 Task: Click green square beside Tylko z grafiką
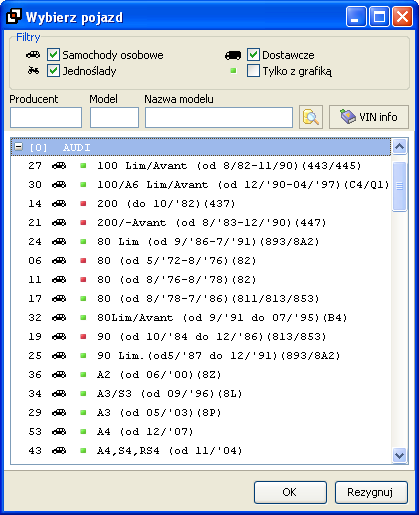pyautogui.click(x=233, y=71)
